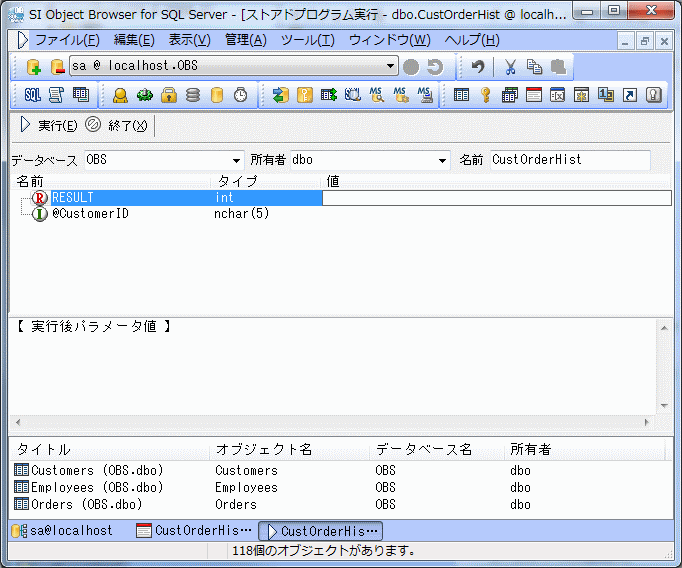Click the padlock lock information icon

coord(169,95)
